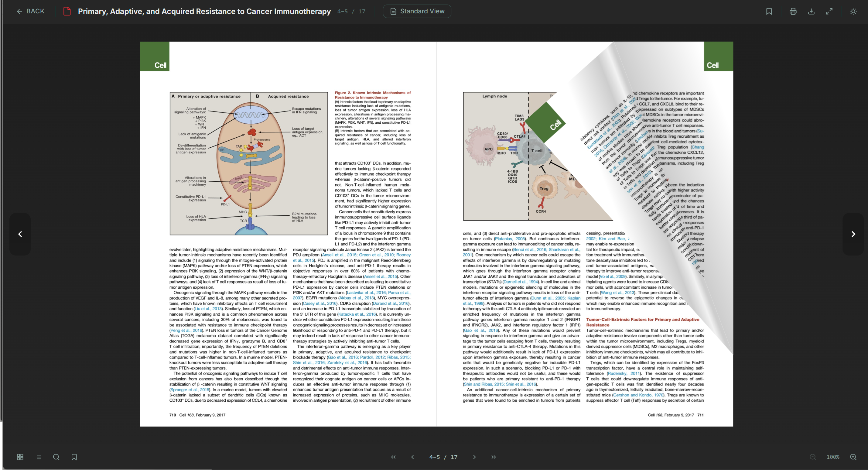This screenshot has height=470, width=868.
Task: Open citation Wang et al., 2013
Action: (617, 293)
